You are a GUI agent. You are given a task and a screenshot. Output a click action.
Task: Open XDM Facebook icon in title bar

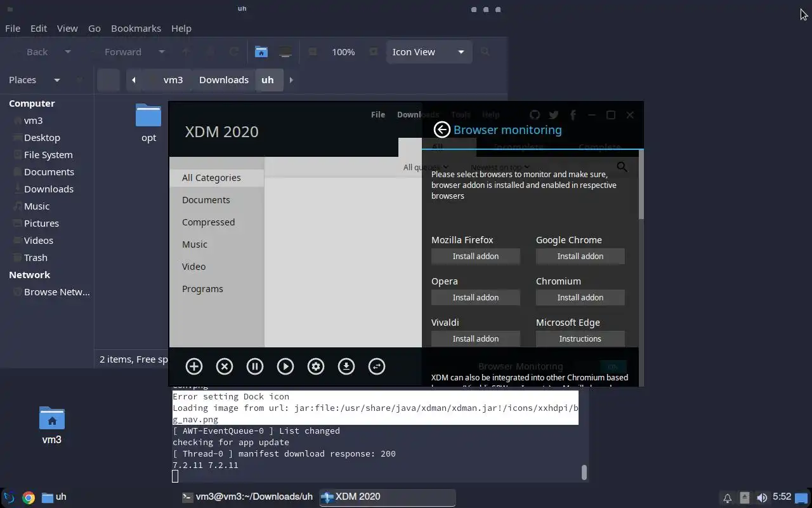point(573,115)
